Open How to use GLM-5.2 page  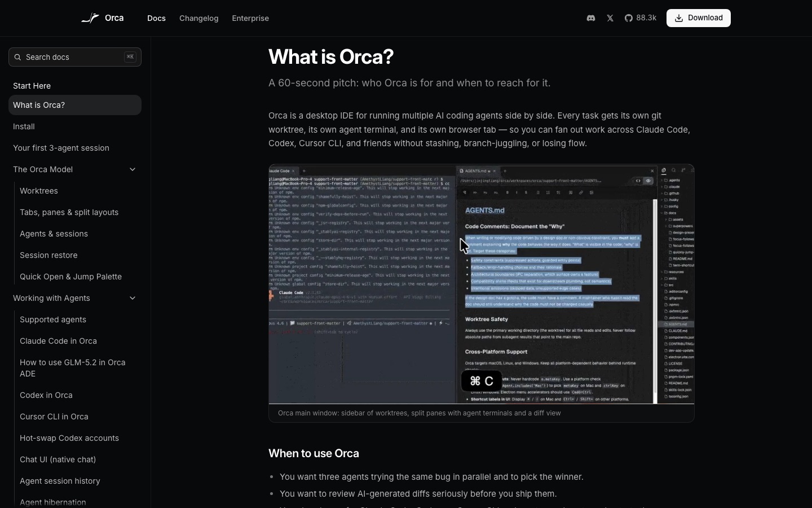tap(73, 368)
